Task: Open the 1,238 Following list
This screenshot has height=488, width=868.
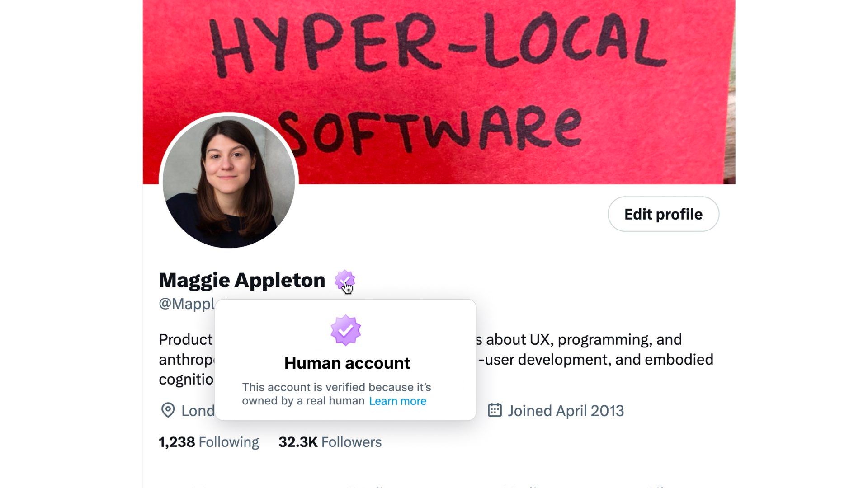Action: (209, 442)
